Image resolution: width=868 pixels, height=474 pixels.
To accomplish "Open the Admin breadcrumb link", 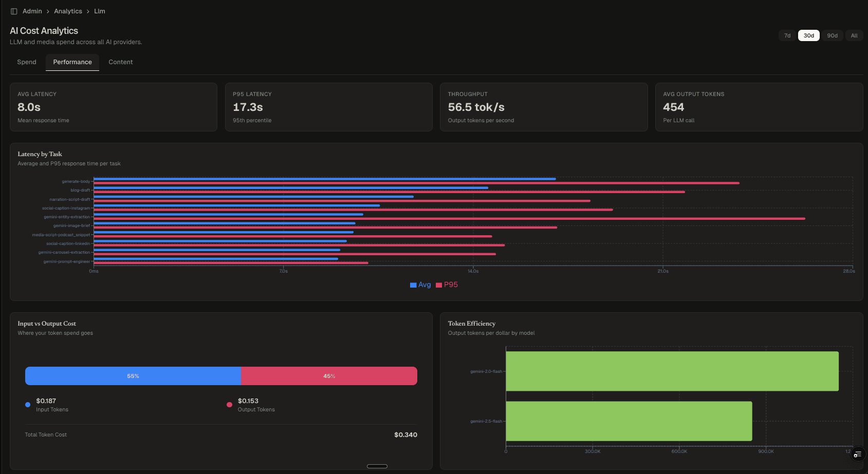I will point(32,11).
